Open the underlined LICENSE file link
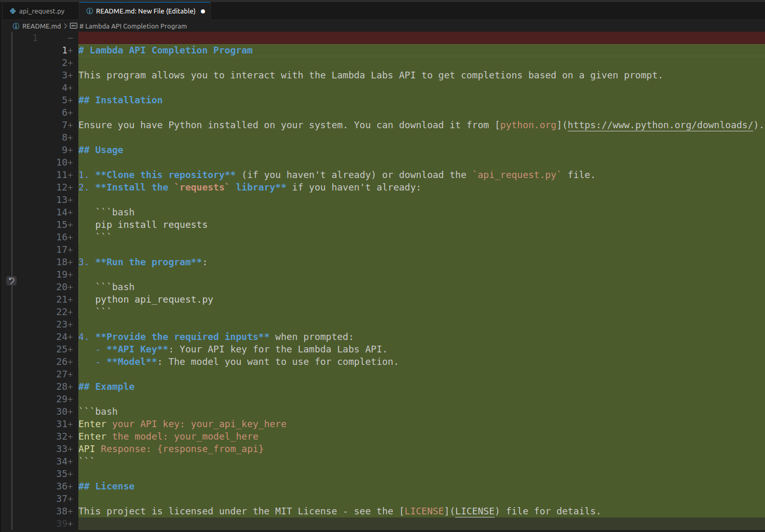Image resolution: width=765 pixels, height=532 pixels. click(474, 511)
